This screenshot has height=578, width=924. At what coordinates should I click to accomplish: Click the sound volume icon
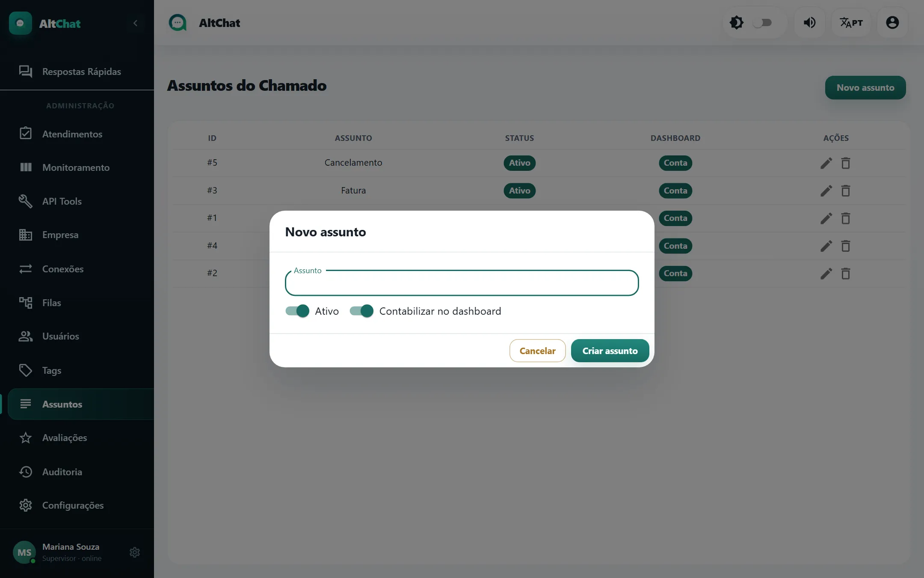pyautogui.click(x=809, y=23)
